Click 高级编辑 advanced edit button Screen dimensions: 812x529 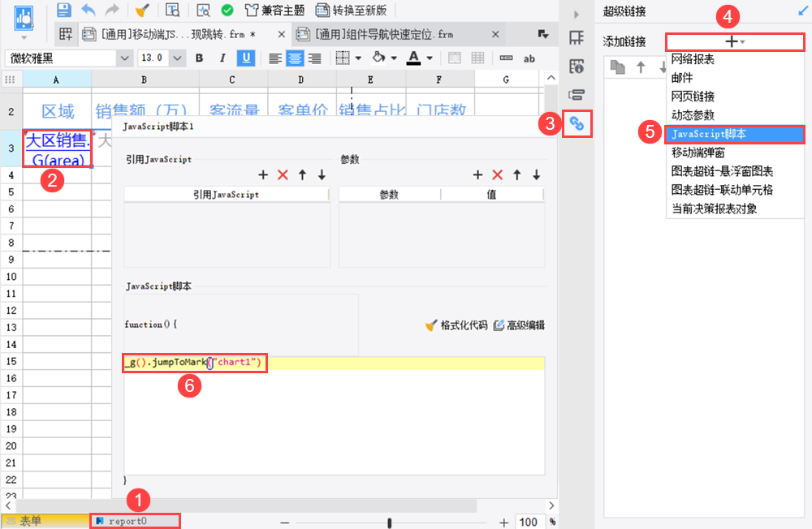[519, 325]
